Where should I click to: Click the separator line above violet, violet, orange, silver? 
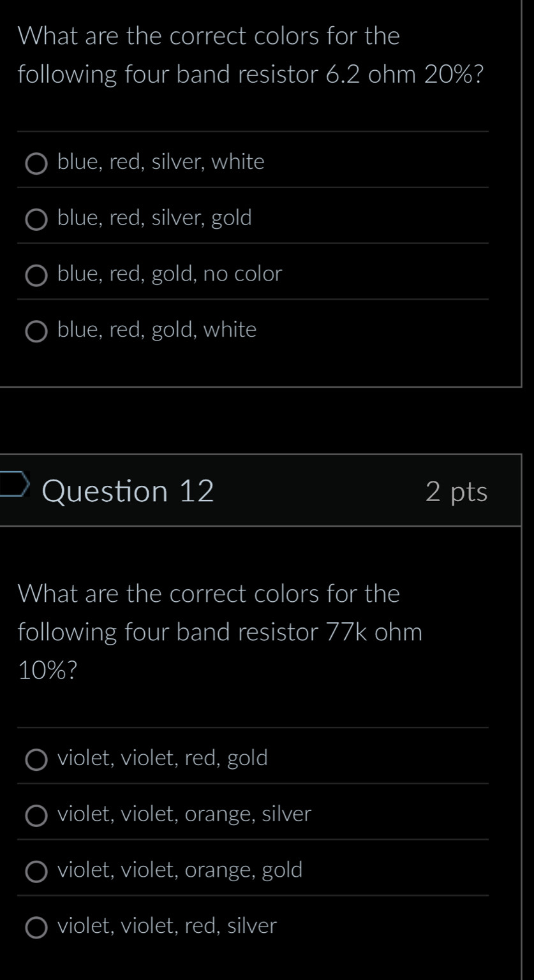(253, 786)
